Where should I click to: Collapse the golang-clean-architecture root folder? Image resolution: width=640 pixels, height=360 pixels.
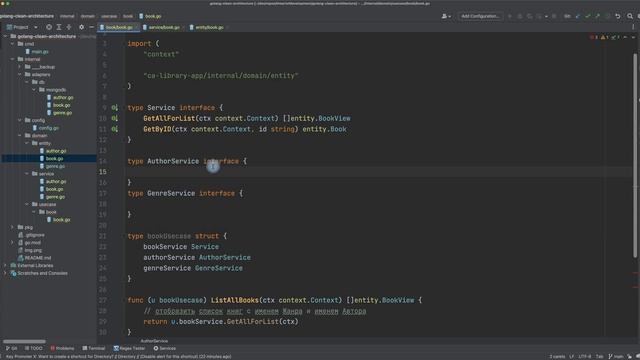pos(5,36)
